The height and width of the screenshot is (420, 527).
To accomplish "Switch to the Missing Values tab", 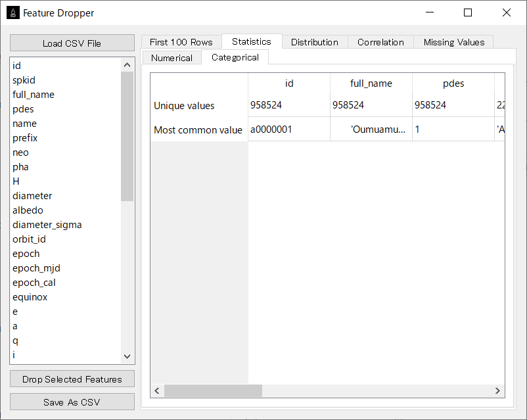I will point(453,42).
